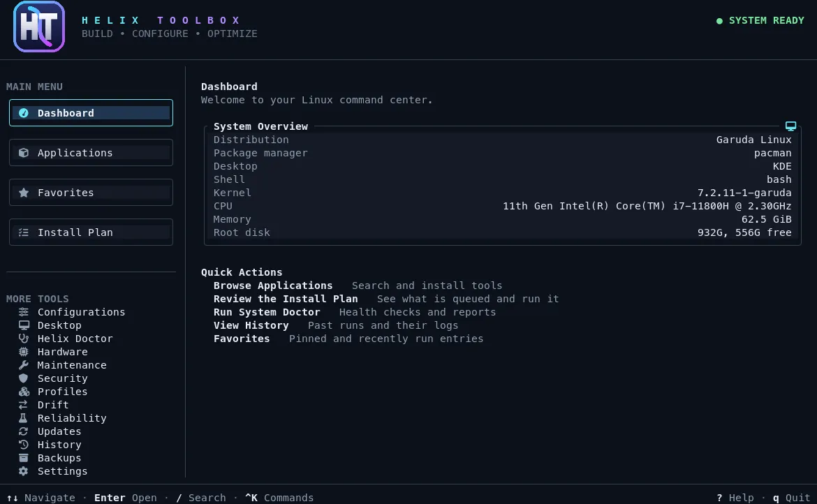This screenshot has width=817, height=504.
Task: Click the Quick Actions heading
Action: (x=242, y=272)
